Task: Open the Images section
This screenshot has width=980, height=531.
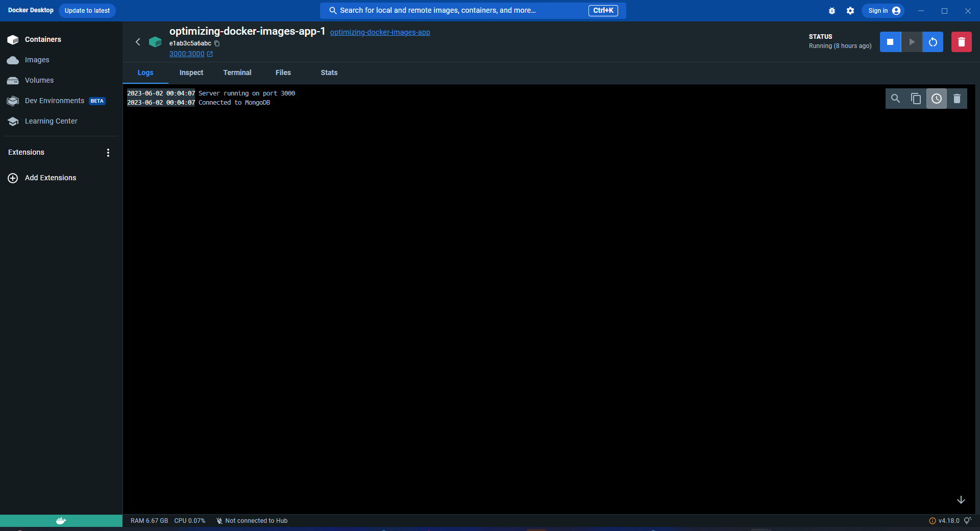Action: (61, 60)
